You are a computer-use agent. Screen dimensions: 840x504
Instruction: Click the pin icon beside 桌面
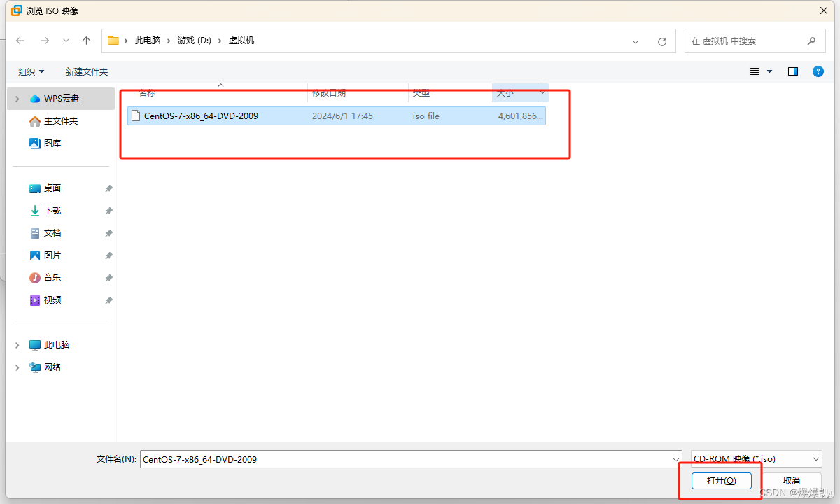(x=108, y=189)
